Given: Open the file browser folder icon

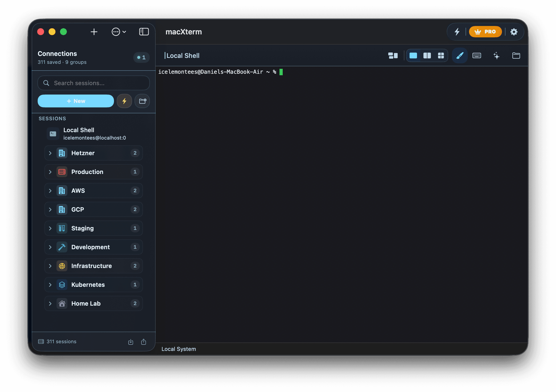Looking at the screenshot, I should [x=516, y=55].
